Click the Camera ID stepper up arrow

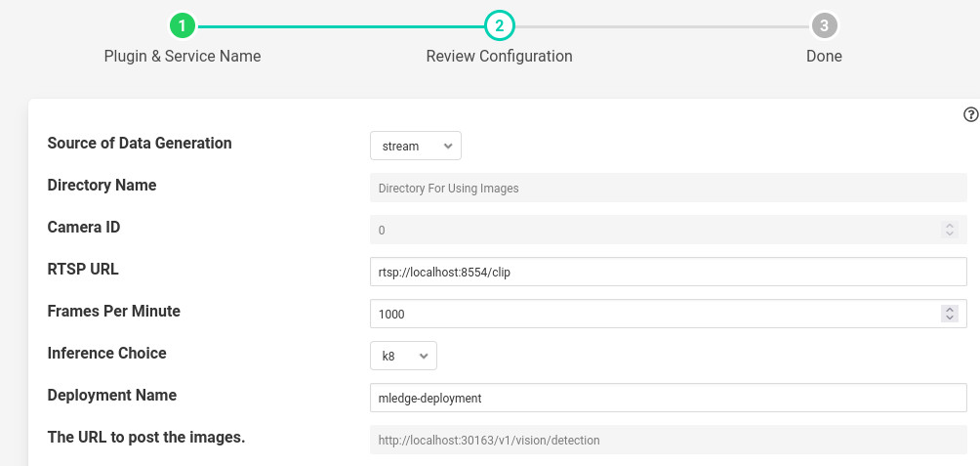[x=949, y=226]
